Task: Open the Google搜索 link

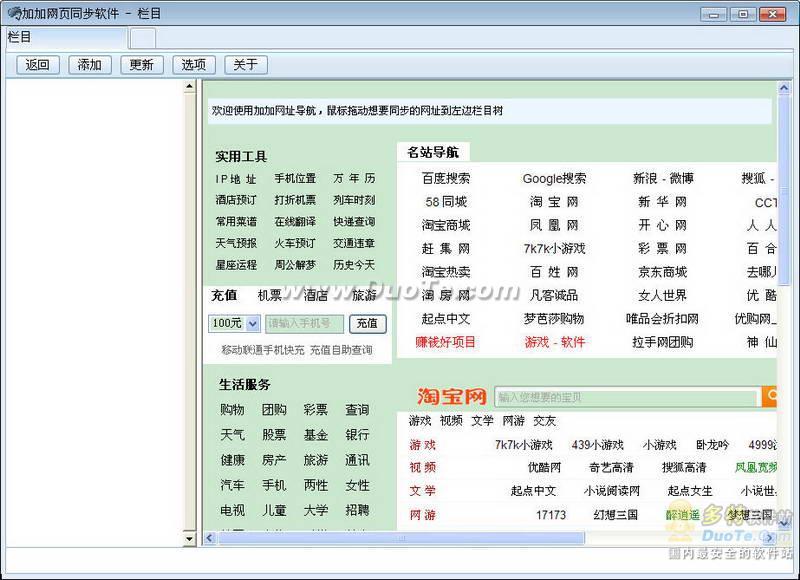Action: click(554, 179)
